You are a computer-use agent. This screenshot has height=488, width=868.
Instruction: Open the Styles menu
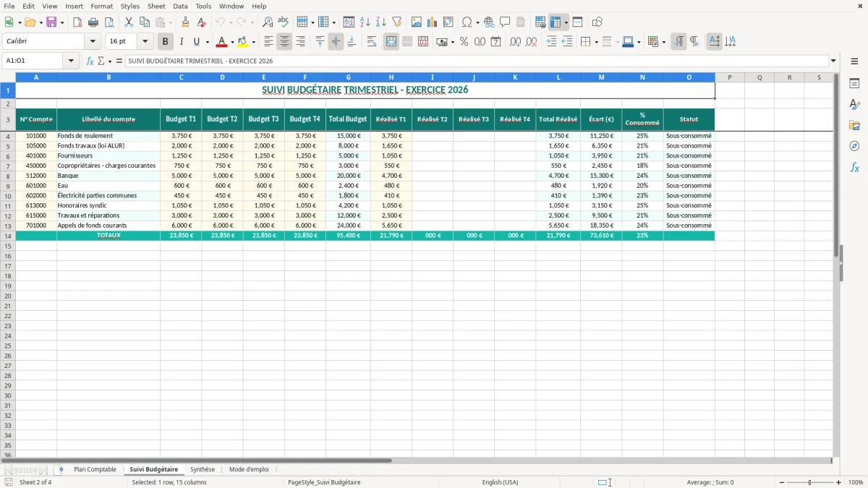tap(130, 6)
